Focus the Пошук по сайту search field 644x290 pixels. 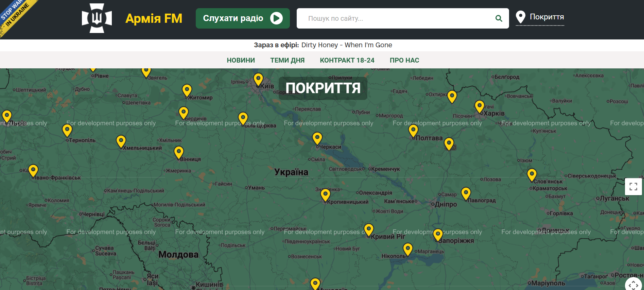coord(403,18)
